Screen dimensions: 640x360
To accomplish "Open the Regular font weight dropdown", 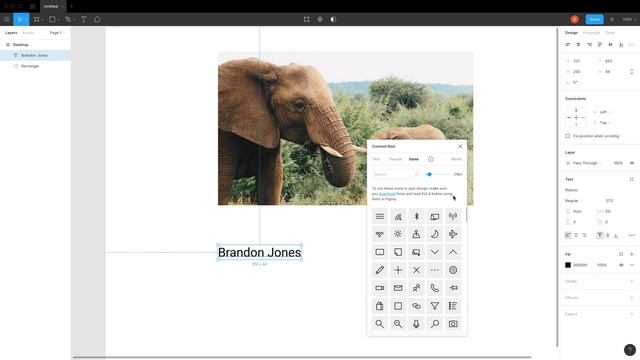I will coord(573,200).
